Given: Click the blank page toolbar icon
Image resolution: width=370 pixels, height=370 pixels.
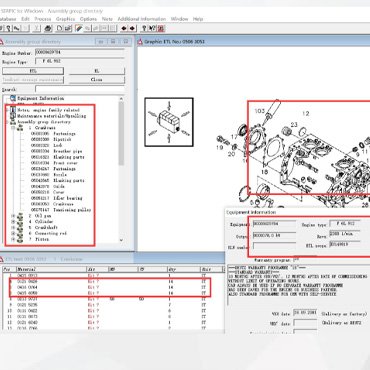Looking at the screenshot, I should (x=59, y=28).
